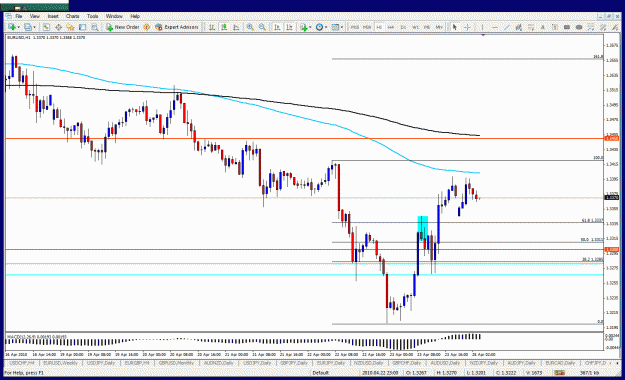
Task: Open the Periods clock icon
Action: (x=319, y=27)
